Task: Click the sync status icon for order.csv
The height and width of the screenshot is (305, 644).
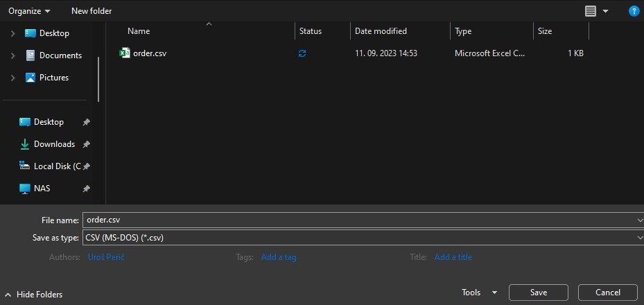Action: 302,53
